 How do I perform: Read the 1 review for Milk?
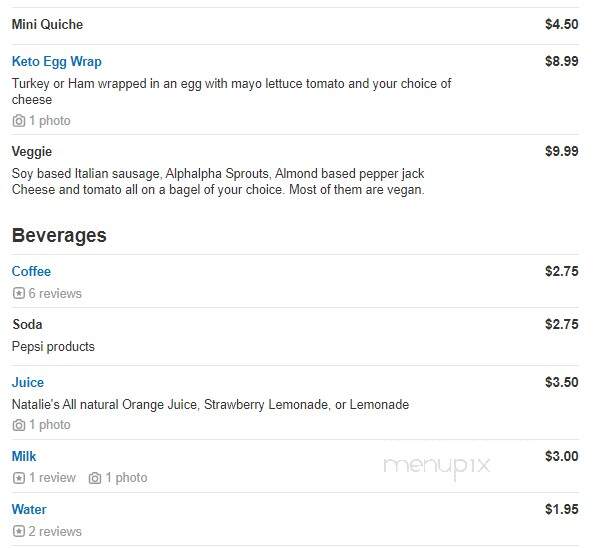(x=52, y=478)
